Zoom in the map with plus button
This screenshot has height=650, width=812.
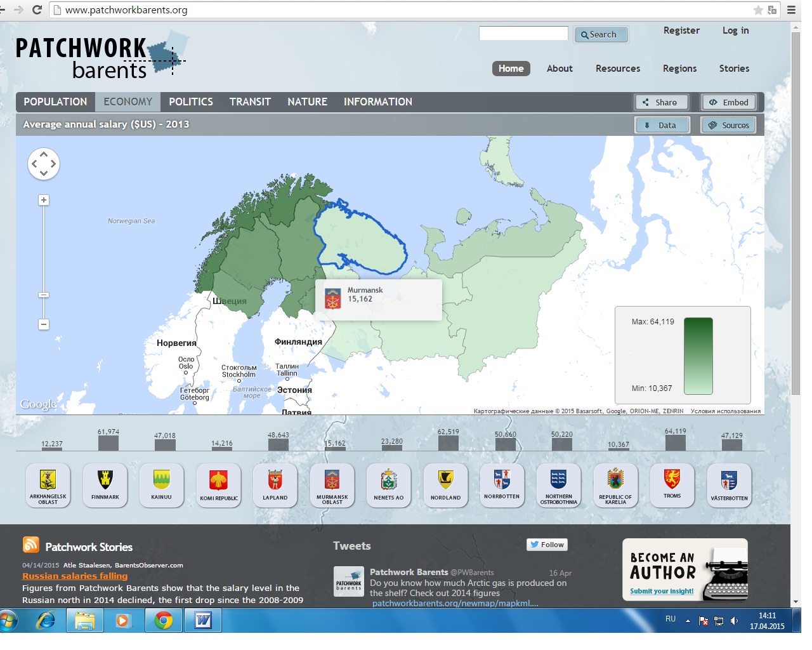[44, 200]
